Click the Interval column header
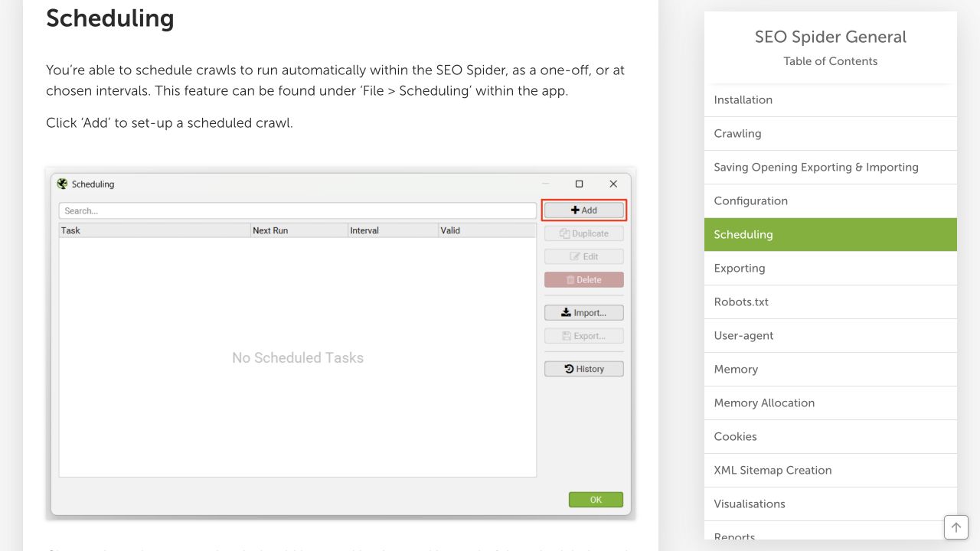The width and height of the screenshot is (980, 551). [393, 230]
